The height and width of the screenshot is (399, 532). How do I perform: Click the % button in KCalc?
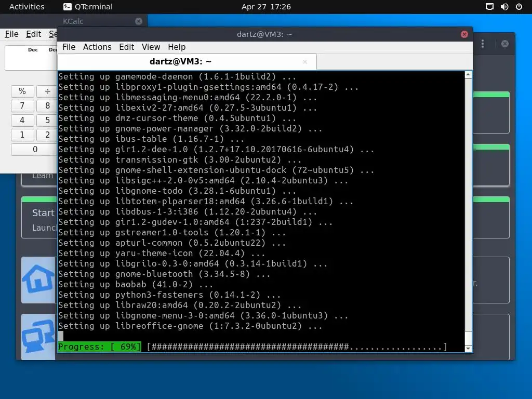[x=22, y=91]
